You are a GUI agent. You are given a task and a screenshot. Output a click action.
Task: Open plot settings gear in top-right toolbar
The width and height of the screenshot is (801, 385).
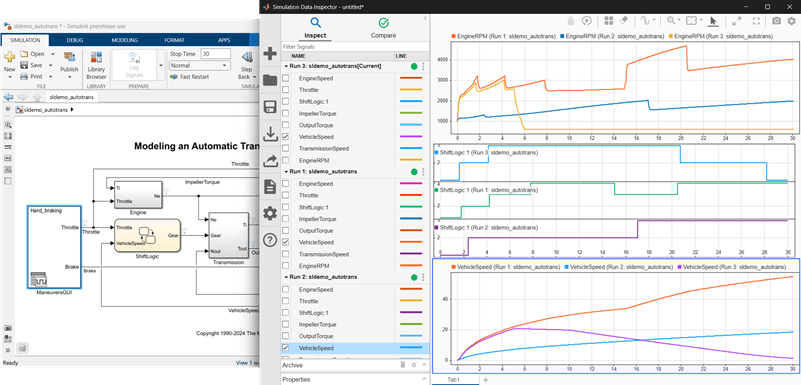pyautogui.click(x=791, y=20)
